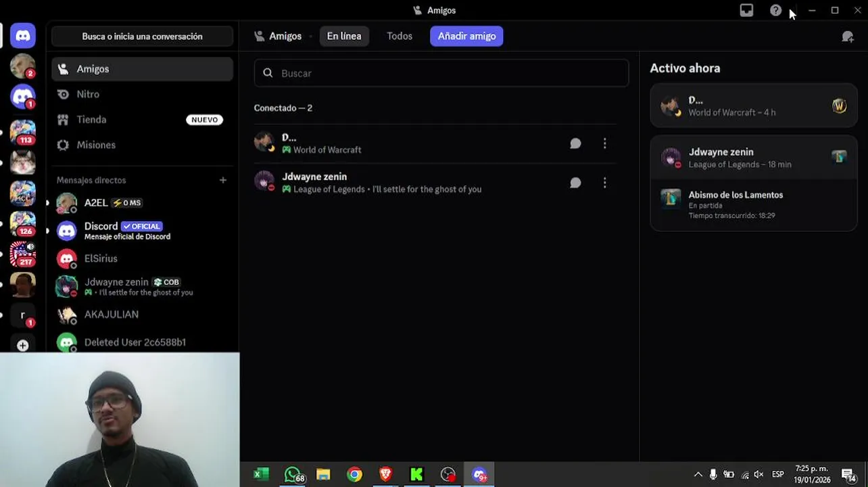Send message to Jdwayne zenin in friends list
This screenshot has height=487, width=868.
coord(575,183)
